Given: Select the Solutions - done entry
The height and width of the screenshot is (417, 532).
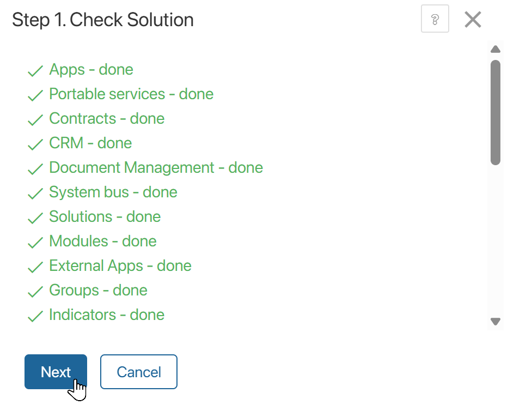Looking at the screenshot, I should coord(105,217).
